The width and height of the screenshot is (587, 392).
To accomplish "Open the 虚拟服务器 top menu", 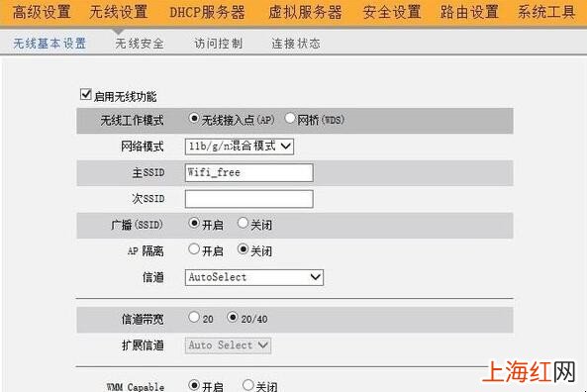I will pos(305,12).
